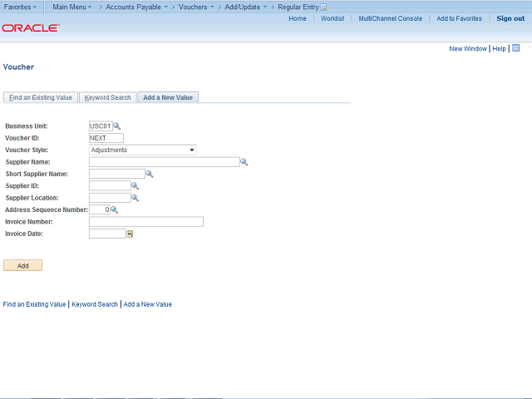Focus the Supplier Name field
Image resolution: width=532 pixels, height=399 pixels.
165,162
